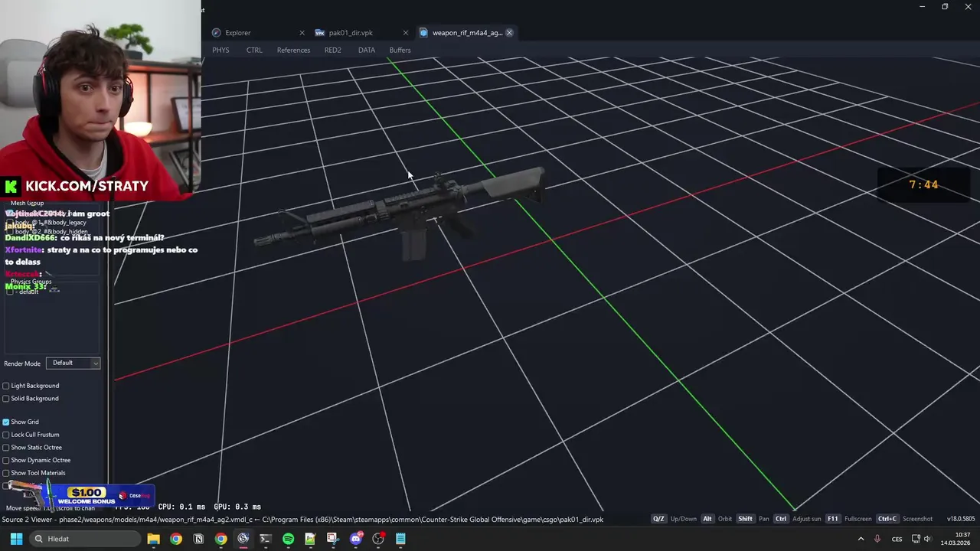
Task: Open the CTRL sub-tab
Action: point(254,51)
